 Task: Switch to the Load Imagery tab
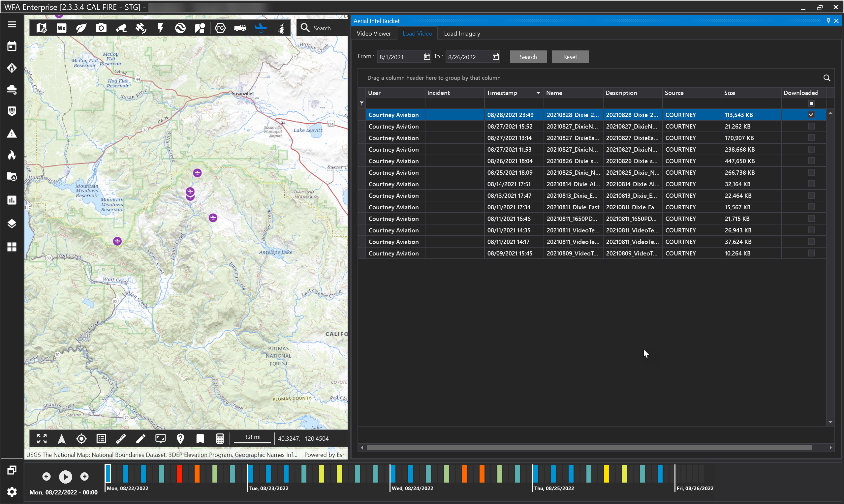pyautogui.click(x=462, y=34)
